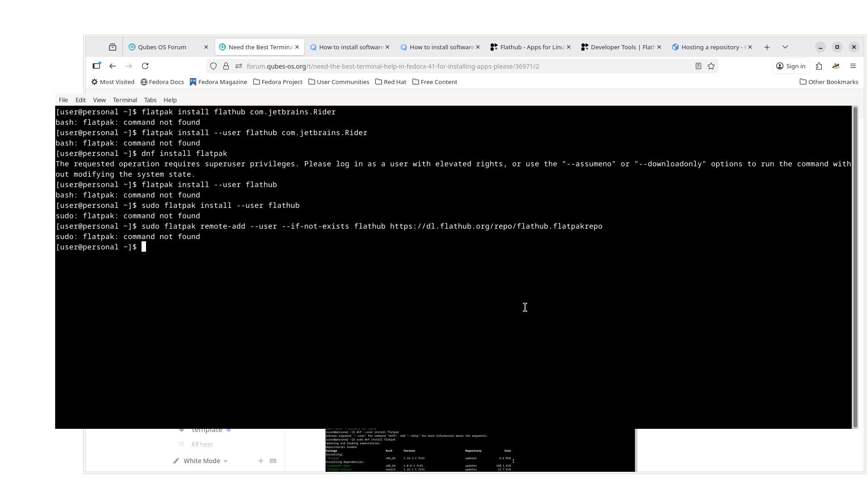The width and height of the screenshot is (868, 488).
Task: Click the tracking protection shield icon
Action: [213, 66]
